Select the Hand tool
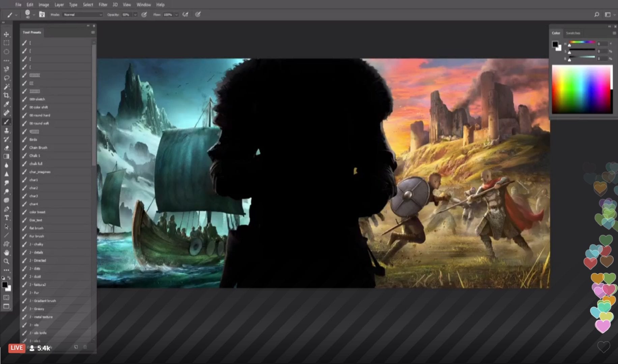The height and width of the screenshot is (364, 618). coord(6,252)
